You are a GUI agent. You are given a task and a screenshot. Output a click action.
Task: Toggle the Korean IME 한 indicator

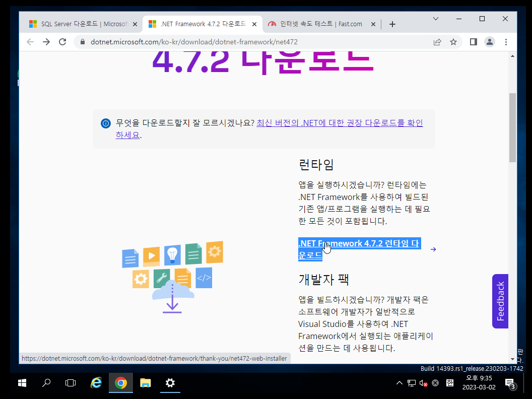point(450,383)
